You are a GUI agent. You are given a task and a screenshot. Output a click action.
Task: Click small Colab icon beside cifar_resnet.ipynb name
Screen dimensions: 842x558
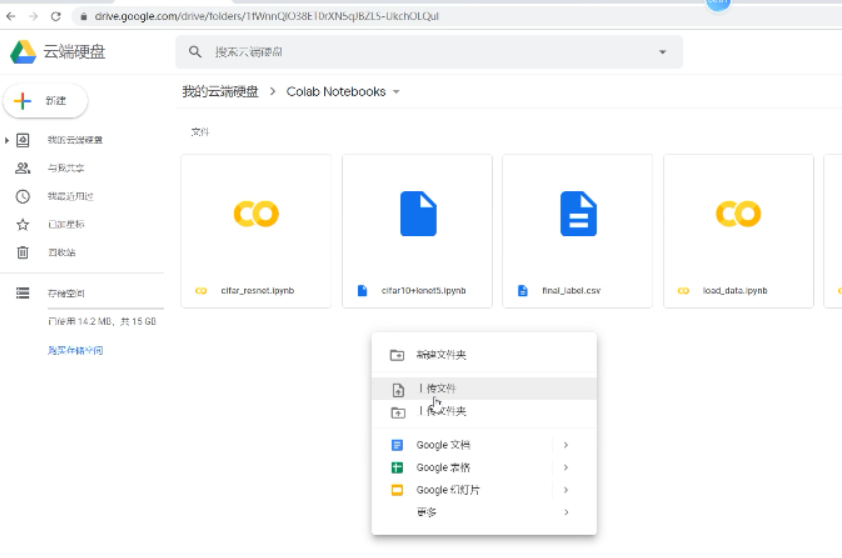pyautogui.click(x=201, y=291)
